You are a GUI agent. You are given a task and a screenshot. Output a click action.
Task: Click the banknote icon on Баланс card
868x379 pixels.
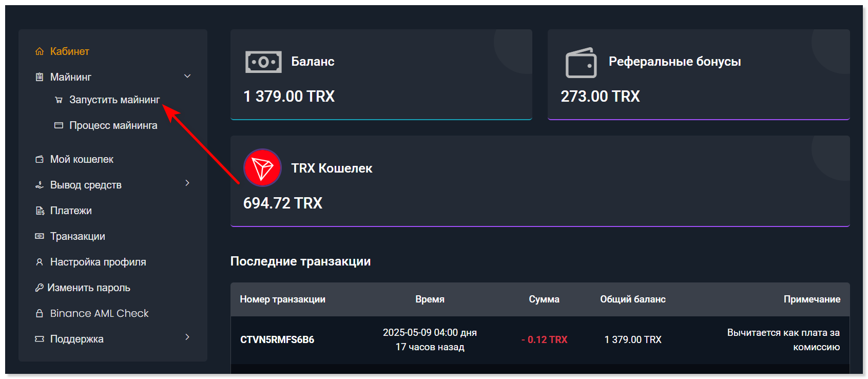click(x=263, y=62)
